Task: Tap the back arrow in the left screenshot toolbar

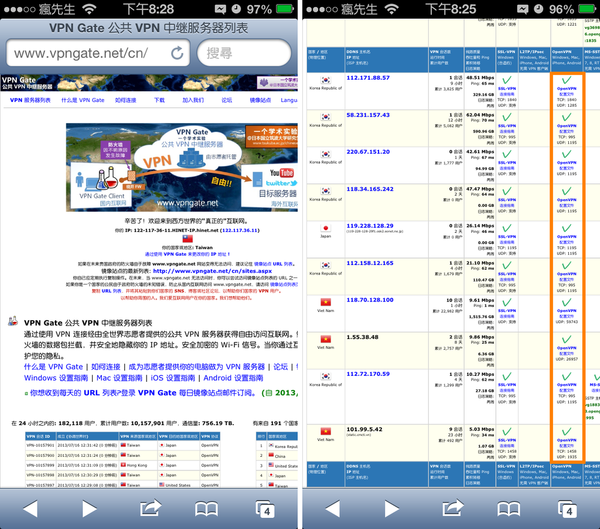Action: point(31,509)
